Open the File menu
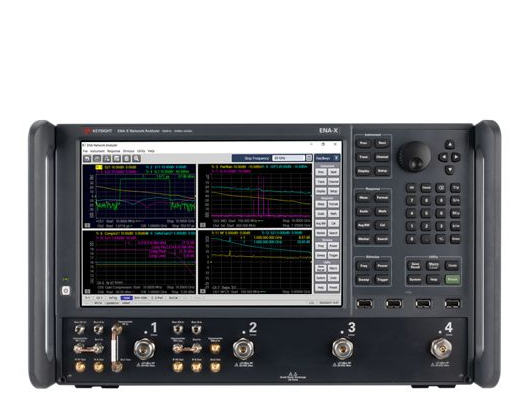The image size is (532, 416). [86, 151]
